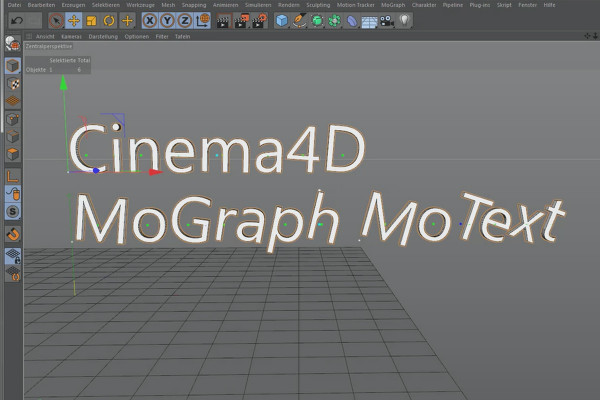600x400 pixels.
Task: Open the Sculpting menu
Action: pyautogui.click(x=318, y=5)
